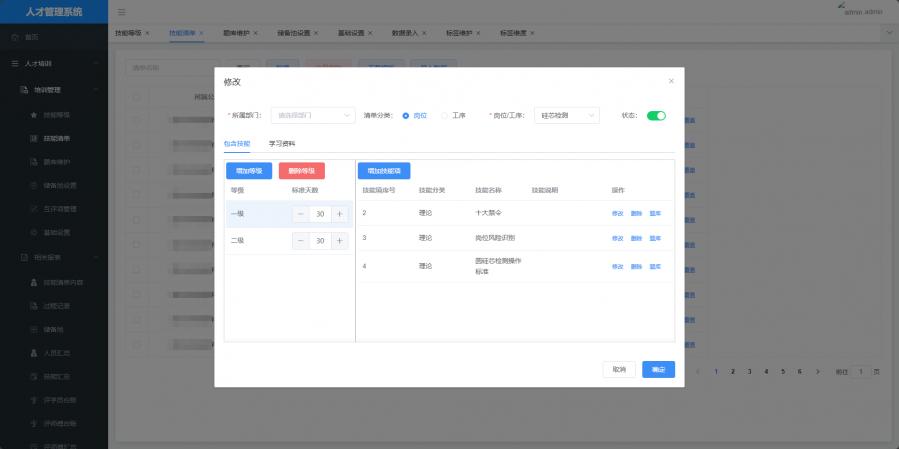Collapse the 人才培训 sidebar menu
The height and width of the screenshot is (449, 899).
click(54, 64)
